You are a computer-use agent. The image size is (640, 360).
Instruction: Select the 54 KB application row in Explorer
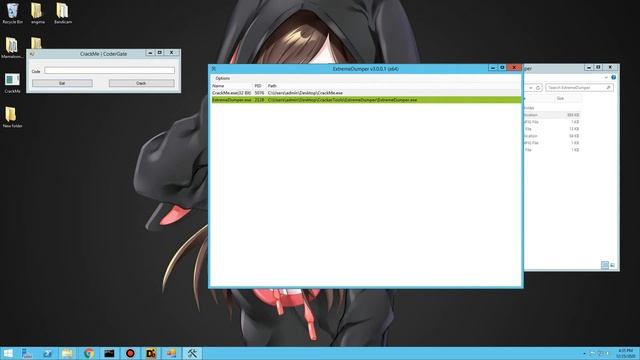coord(552,136)
